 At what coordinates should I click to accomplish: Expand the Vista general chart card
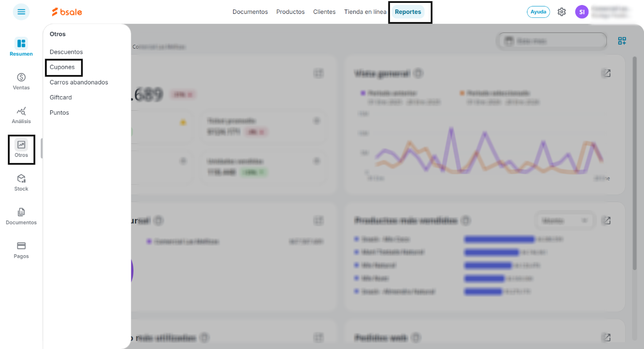[x=606, y=73]
